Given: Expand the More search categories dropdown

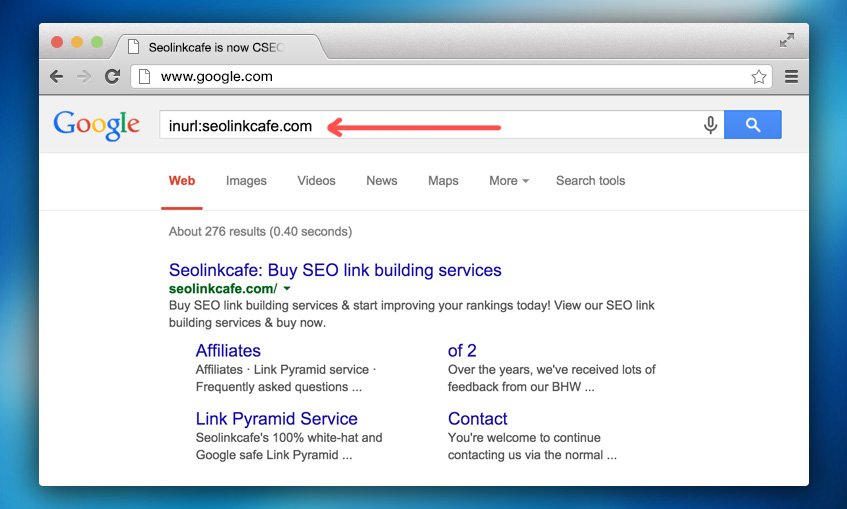Looking at the screenshot, I should coord(509,181).
